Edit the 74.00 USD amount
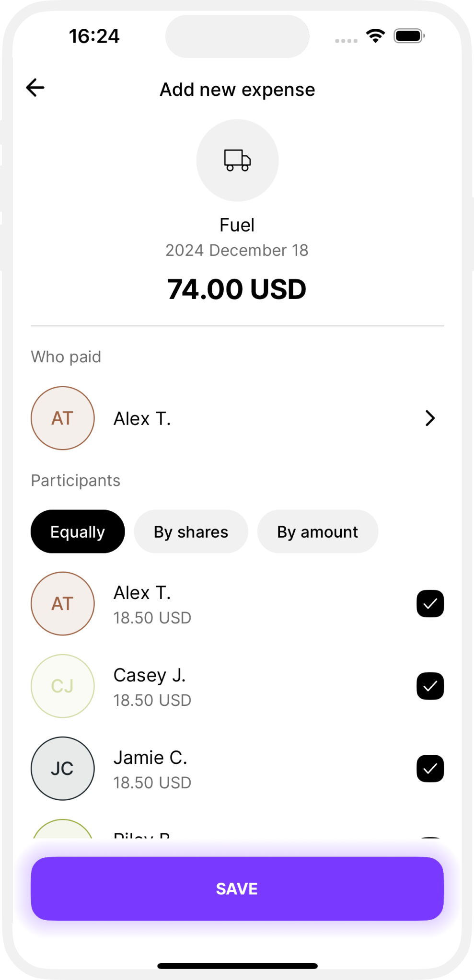 tap(237, 289)
